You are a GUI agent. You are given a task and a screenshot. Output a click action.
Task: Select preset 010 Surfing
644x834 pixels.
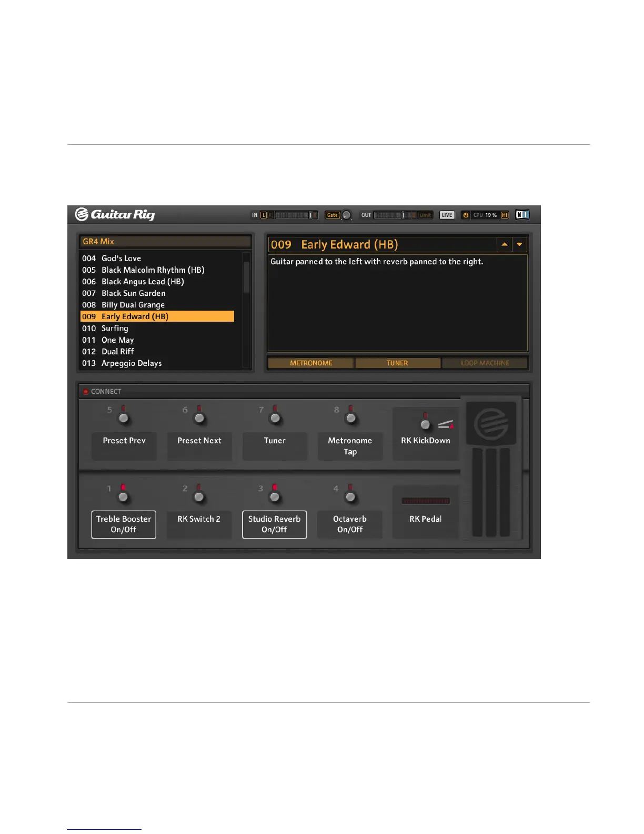coord(157,328)
